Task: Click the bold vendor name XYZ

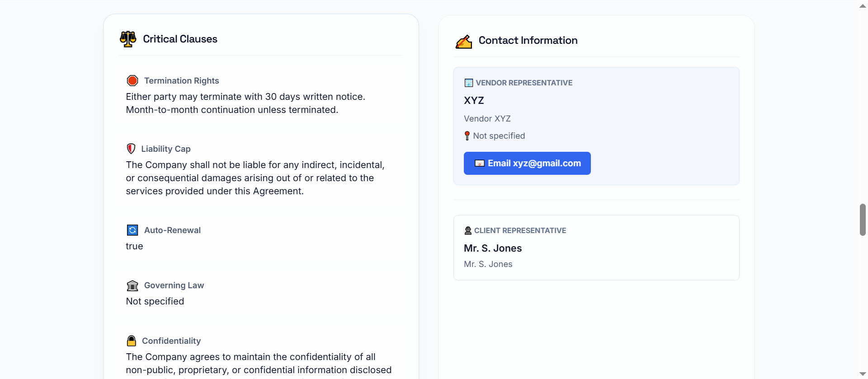Action: click(474, 100)
